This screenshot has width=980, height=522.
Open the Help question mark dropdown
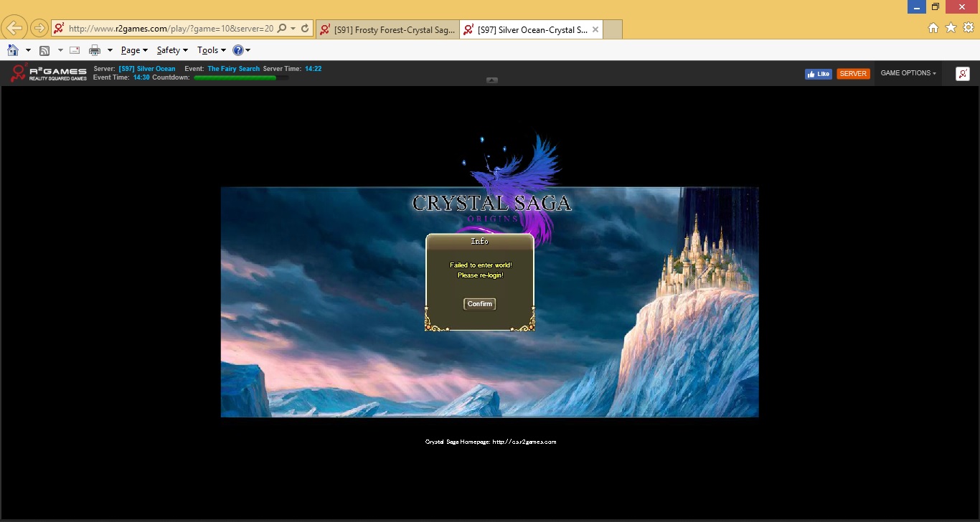pos(238,50)
